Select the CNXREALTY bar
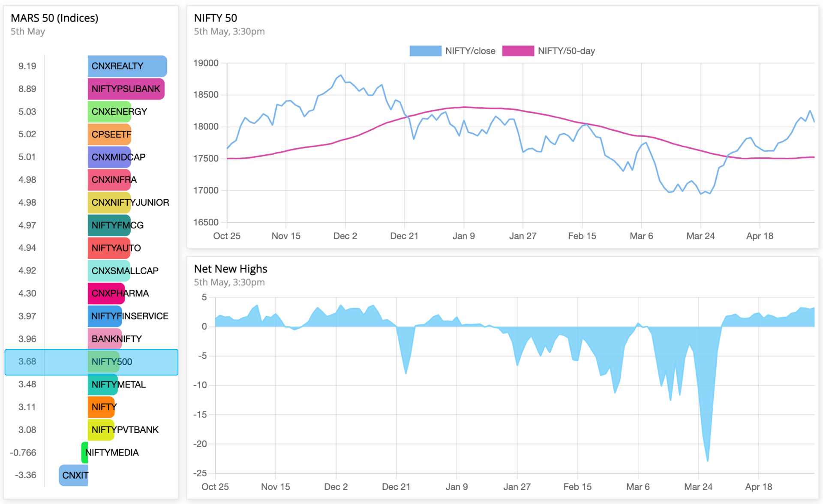The width and height of the screenshot is (823, 504). (127, 66)
